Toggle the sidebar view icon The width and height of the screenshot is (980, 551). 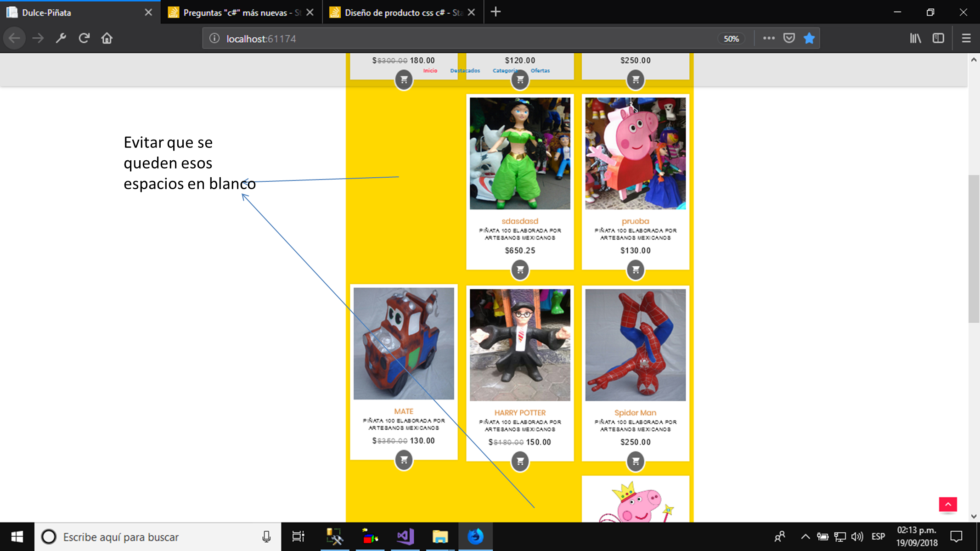coord(938,39)
